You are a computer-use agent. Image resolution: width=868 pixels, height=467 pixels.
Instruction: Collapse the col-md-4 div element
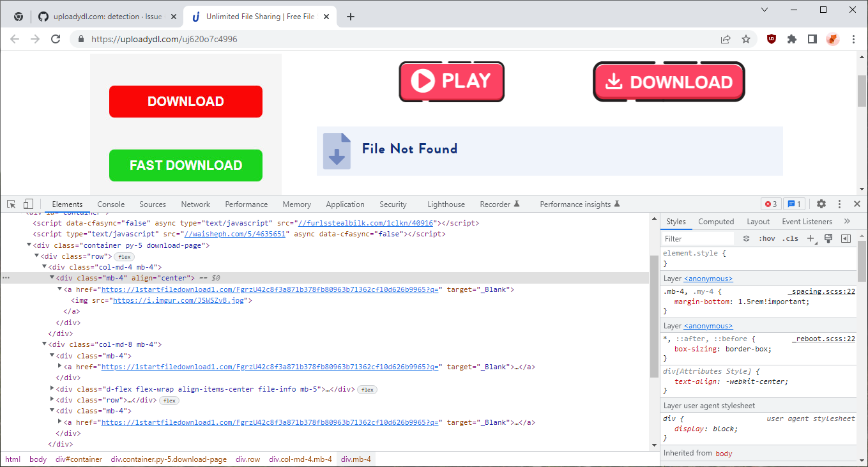pos(45,266)
